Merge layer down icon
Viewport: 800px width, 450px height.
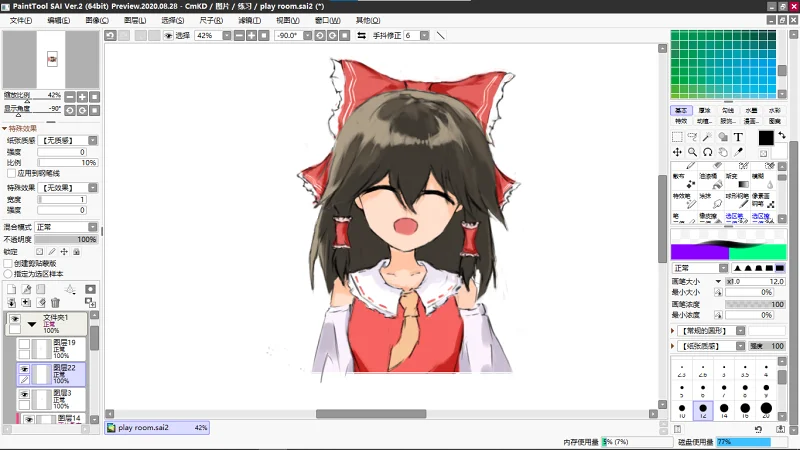pyautogui.click(x=11, y=303)
